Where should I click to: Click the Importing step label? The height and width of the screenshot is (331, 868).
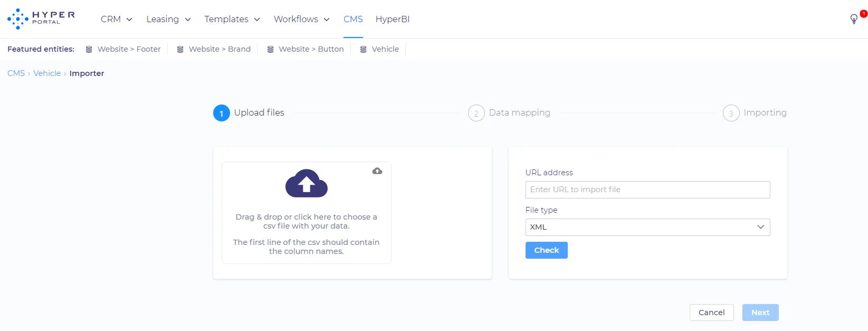click(x=765, y=112)
